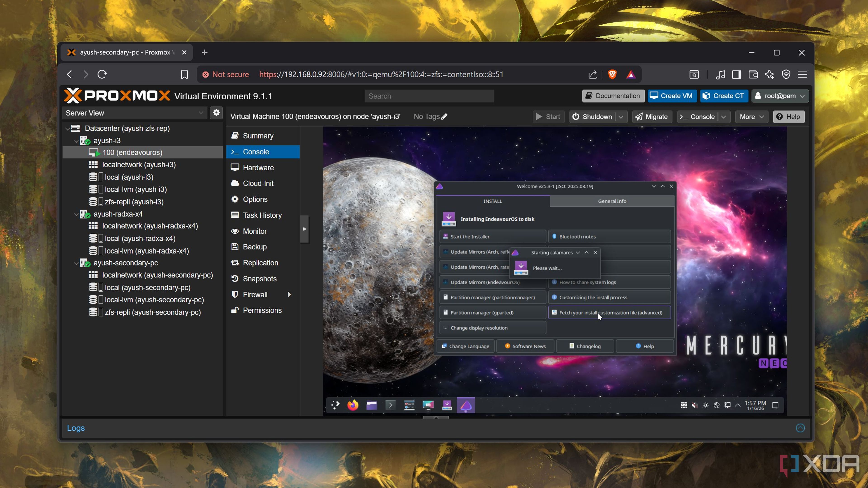Open the tab search icon in browser toolbar
Image resolution: width=868 pixels, height=488 pixels.
point(694,74)
